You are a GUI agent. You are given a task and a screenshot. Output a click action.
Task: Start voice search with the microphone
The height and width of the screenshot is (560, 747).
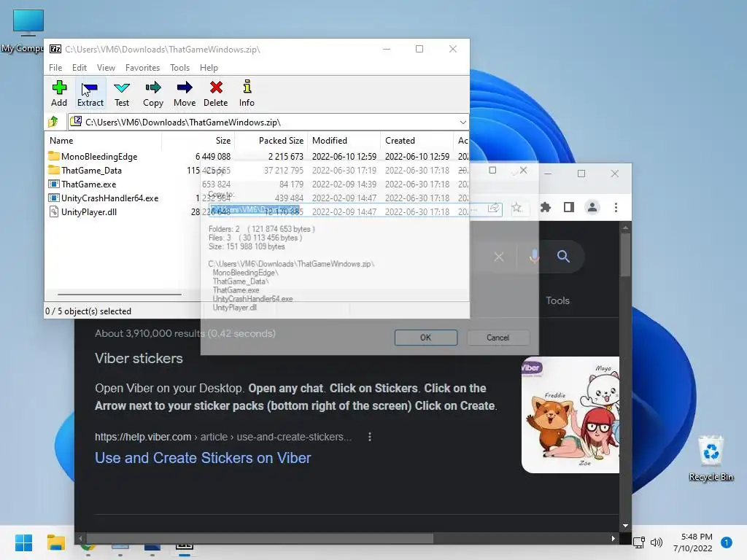click(x=535, y=257)
